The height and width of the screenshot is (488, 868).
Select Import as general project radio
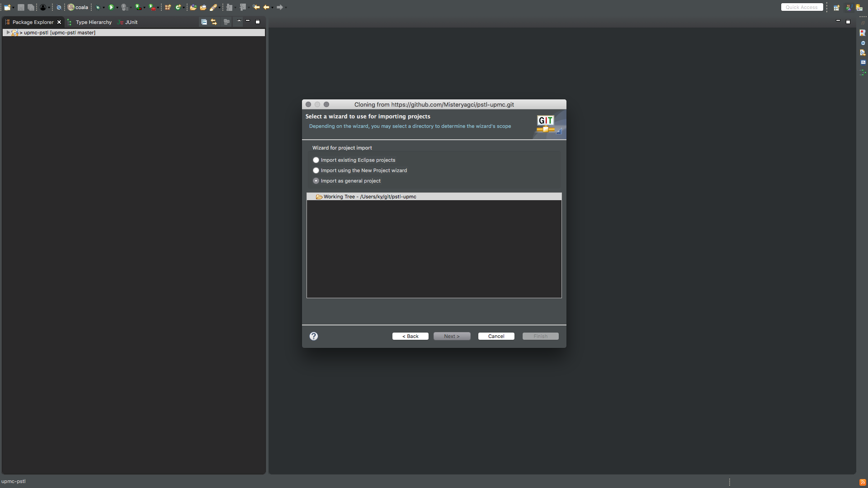pos(316,181)
